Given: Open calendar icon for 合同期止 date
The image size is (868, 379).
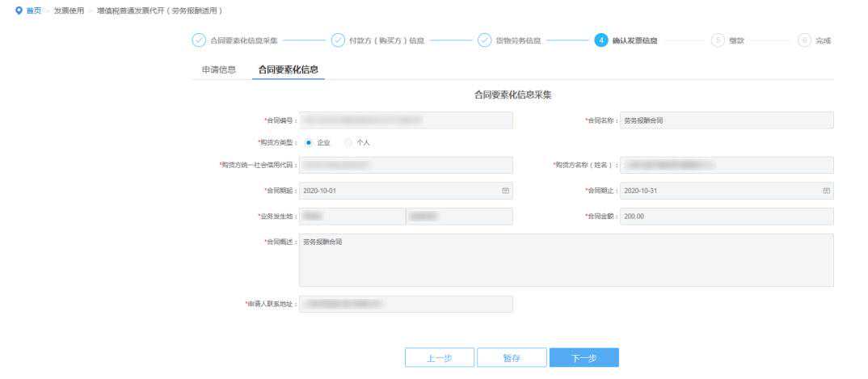Looking at the screenshot, I should click(x=826, y=191).
